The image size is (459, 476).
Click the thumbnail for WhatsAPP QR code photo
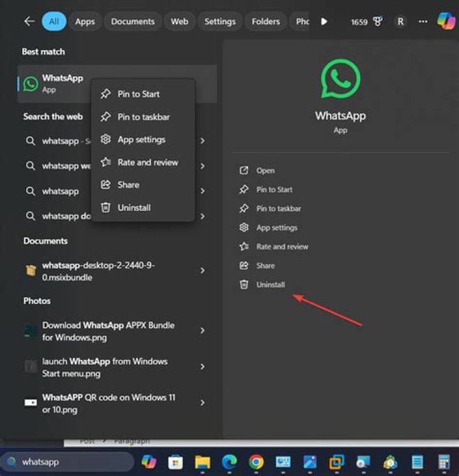coord(31,403)
